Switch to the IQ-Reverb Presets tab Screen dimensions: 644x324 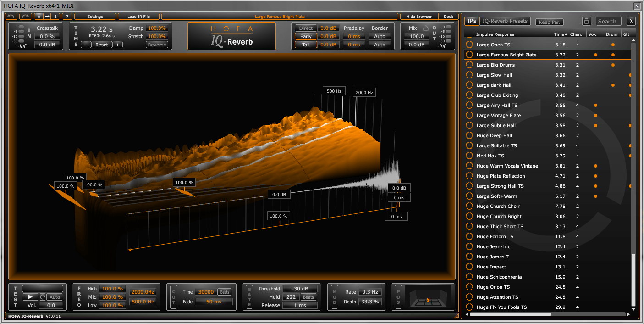click(x=505, y=21)
